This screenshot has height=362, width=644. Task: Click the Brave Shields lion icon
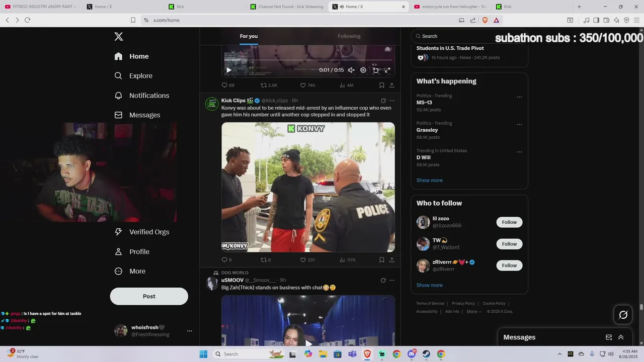tap(485, 20)
